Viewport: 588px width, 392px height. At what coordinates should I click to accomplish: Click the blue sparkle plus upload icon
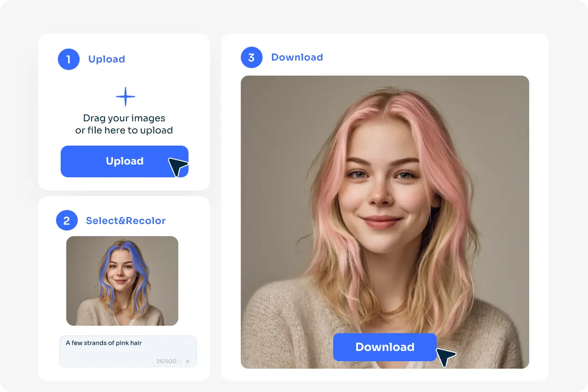tap(125, 97)
